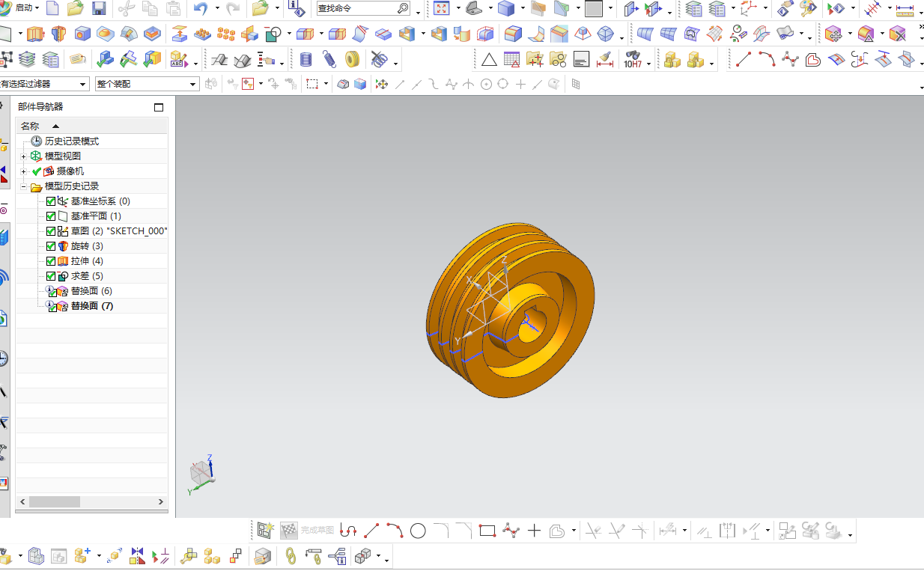Open the rendering style dropdown next to shaded cube
The height and width of the screenshot is (571, 924).
click(523, 10)
